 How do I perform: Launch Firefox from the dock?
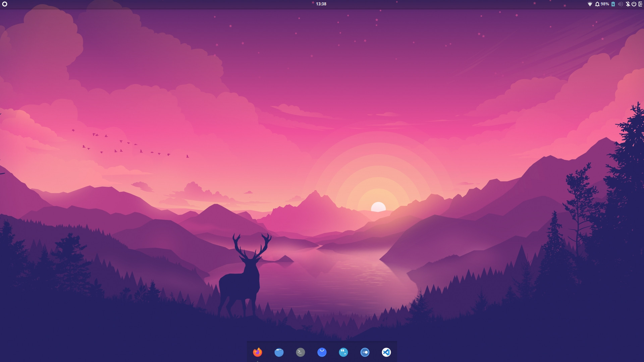pyautogui.click(x=258, y=352)
